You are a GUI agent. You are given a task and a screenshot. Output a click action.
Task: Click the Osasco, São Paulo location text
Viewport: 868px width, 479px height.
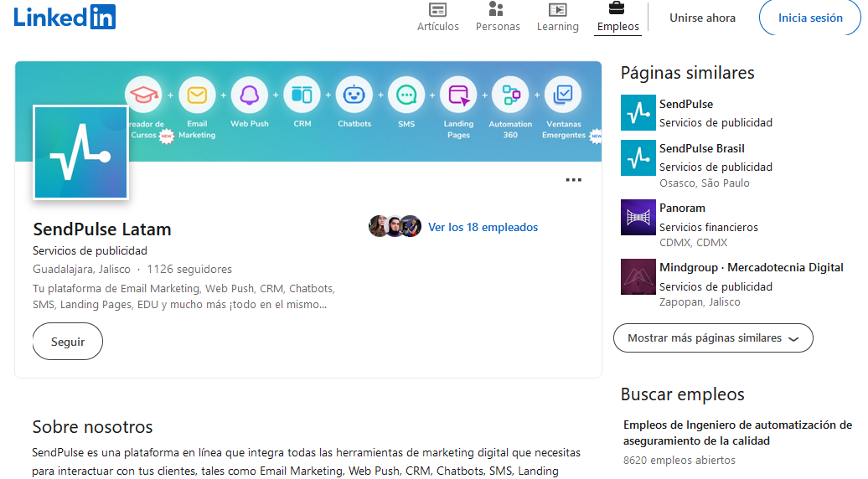pyautogui.click(x=704, y=183)
